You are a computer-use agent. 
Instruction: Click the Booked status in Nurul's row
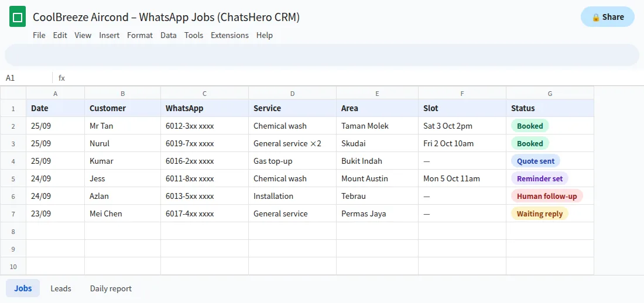[x=530, y=143]
